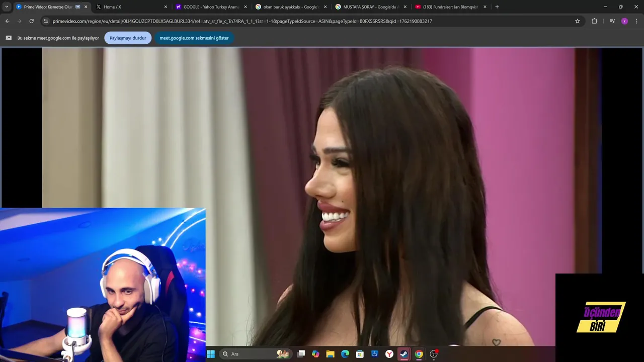Close the Prime Video tab

tap(86, 7)
